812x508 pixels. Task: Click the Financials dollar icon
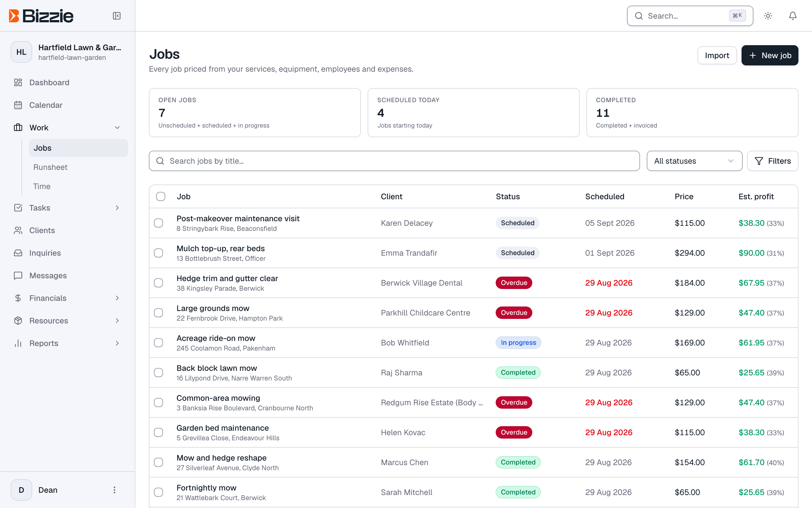click(x=18, y=298)
